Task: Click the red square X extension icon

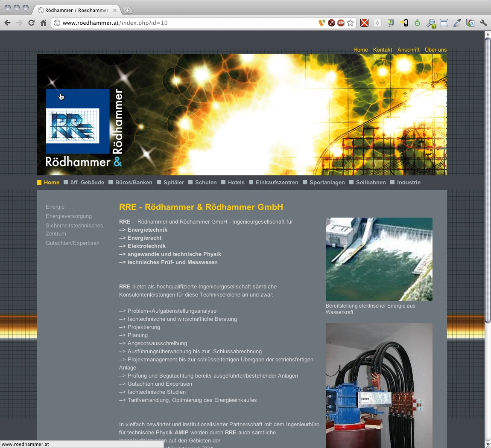Action: (x=364, y=23)
